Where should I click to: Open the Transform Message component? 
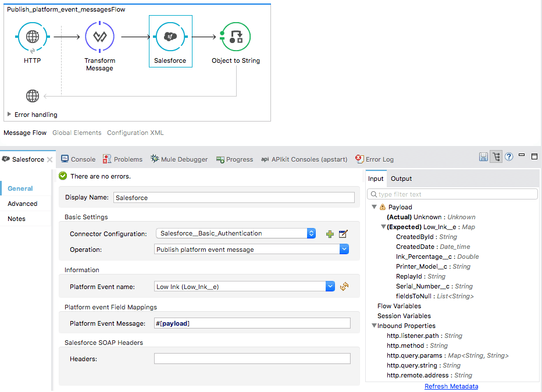point(99,36)
